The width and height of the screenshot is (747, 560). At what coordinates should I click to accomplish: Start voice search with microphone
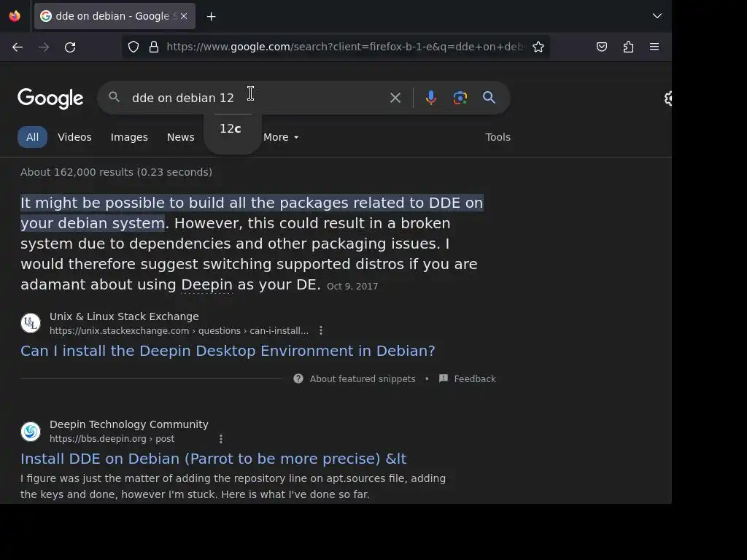[430, 98]
